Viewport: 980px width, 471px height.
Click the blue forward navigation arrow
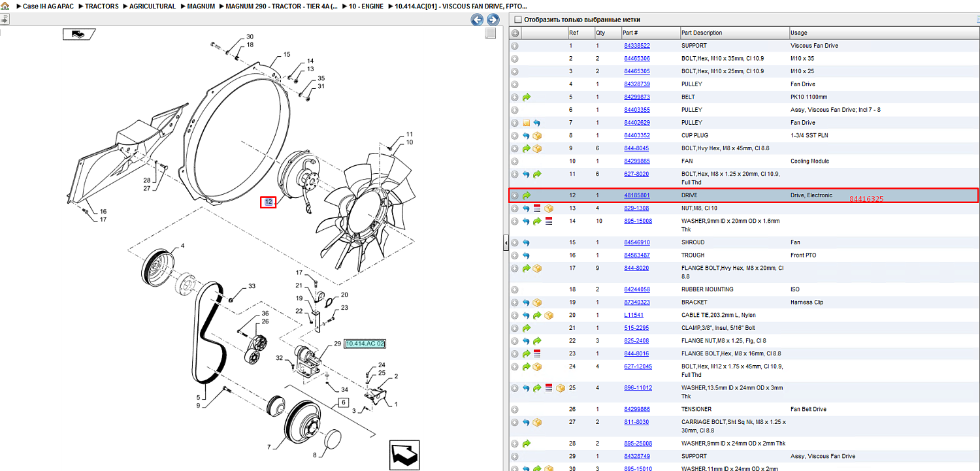(x=493, y=20)
